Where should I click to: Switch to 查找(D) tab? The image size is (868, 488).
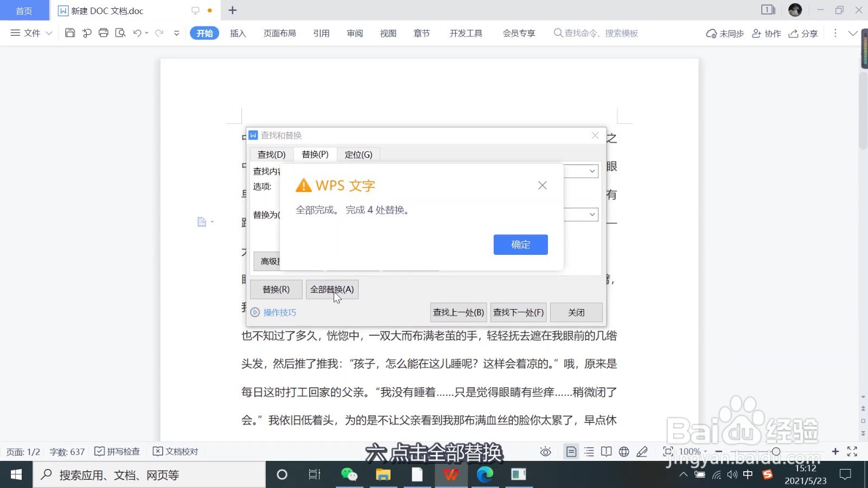(x=271, y=155)
